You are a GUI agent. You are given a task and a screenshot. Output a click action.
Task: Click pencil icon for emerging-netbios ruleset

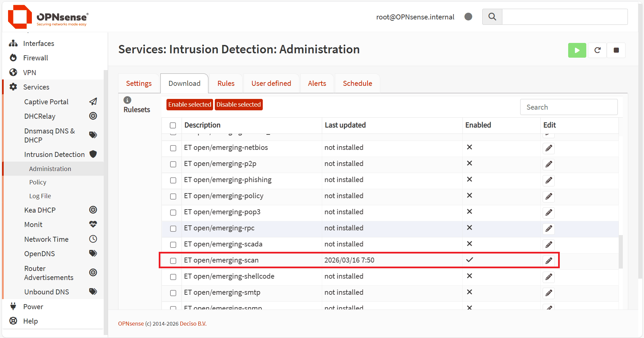pos(549,148)
